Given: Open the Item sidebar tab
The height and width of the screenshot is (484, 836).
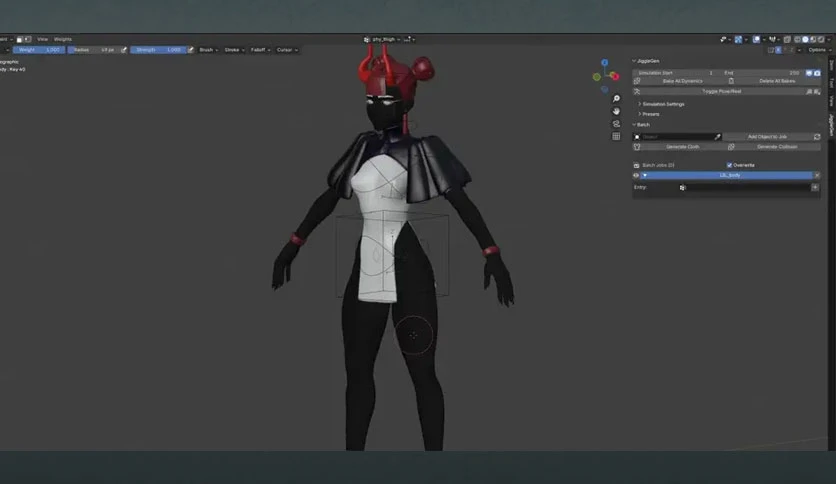Looking at the screenshot, I should [831, 65].
